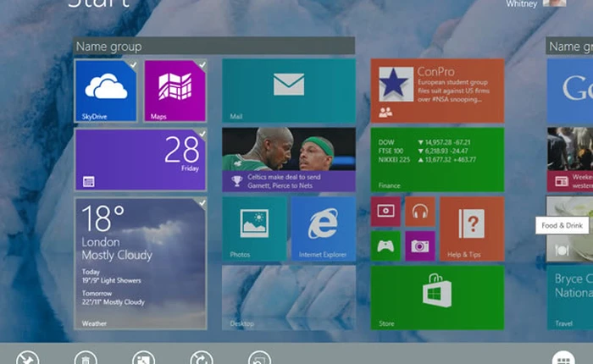
Task: Click the Google tile at right edge
Action: coord(570,91)
